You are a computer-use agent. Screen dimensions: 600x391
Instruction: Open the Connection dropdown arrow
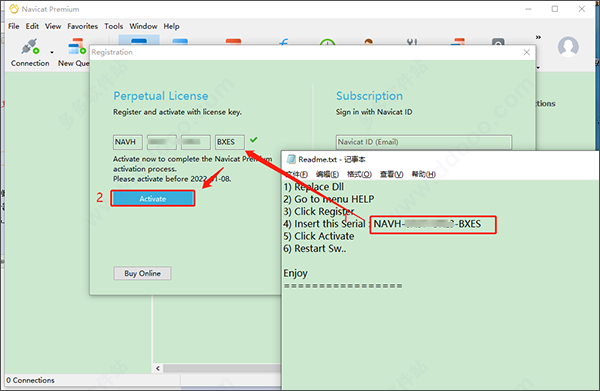pyautogui.click(x=52, y=52)
